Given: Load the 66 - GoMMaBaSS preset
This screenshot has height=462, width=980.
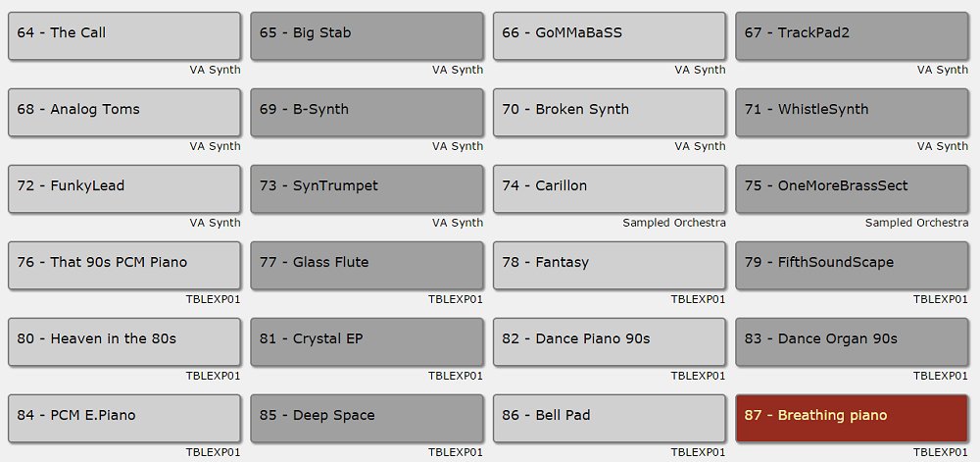Looking at the screenshot, I should [x=610, y=36].
